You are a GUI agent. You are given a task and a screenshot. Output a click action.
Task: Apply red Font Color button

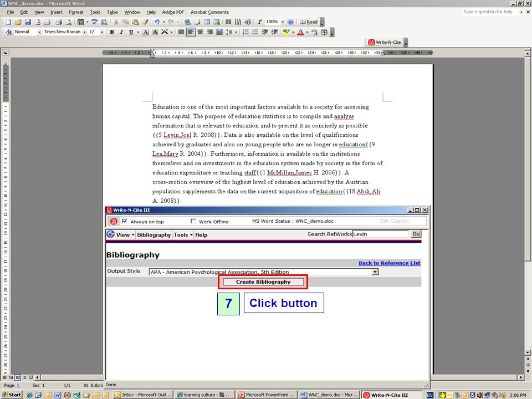tap(300, 32)
